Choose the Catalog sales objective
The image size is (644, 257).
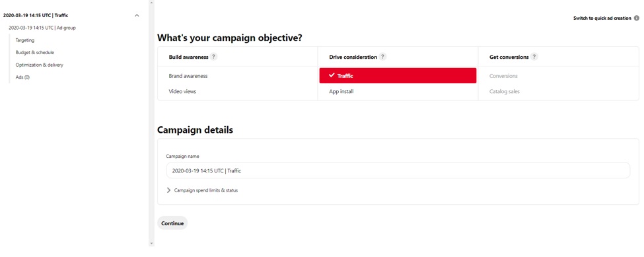505,92
